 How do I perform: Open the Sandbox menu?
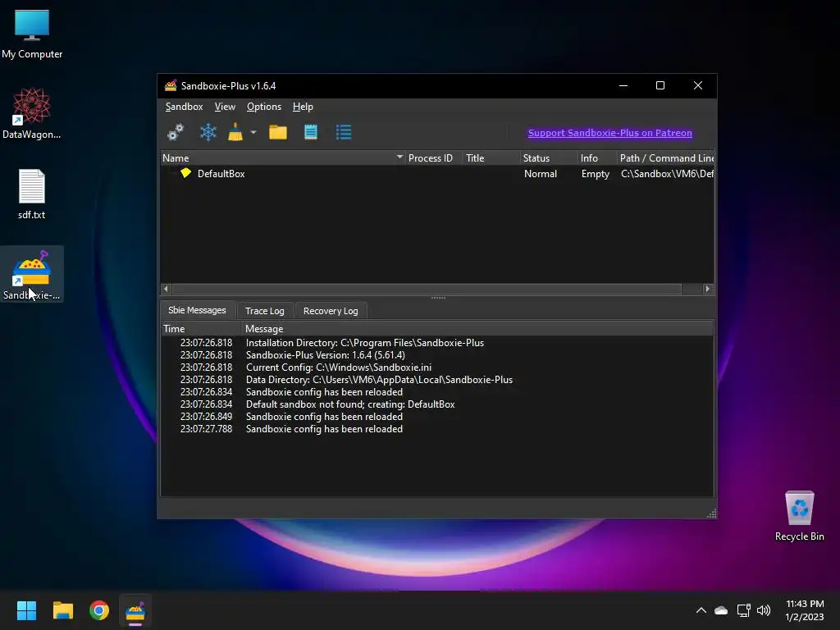point(184,107)
